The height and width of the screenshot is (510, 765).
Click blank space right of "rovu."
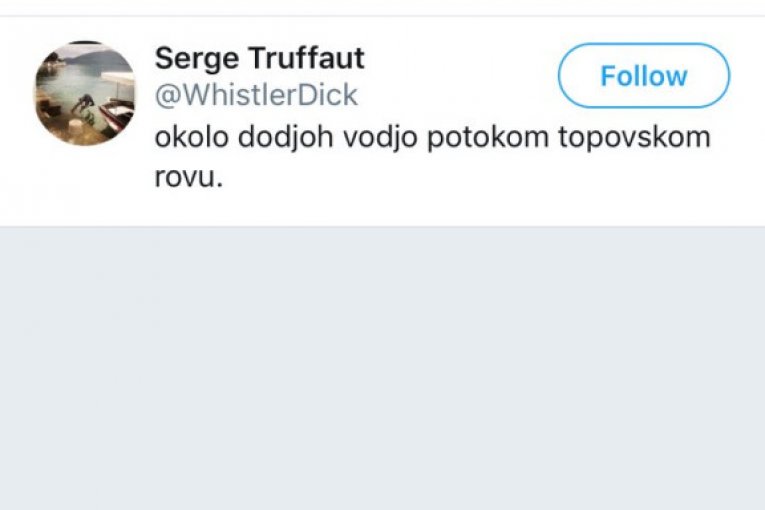click(x=450, y=178)
